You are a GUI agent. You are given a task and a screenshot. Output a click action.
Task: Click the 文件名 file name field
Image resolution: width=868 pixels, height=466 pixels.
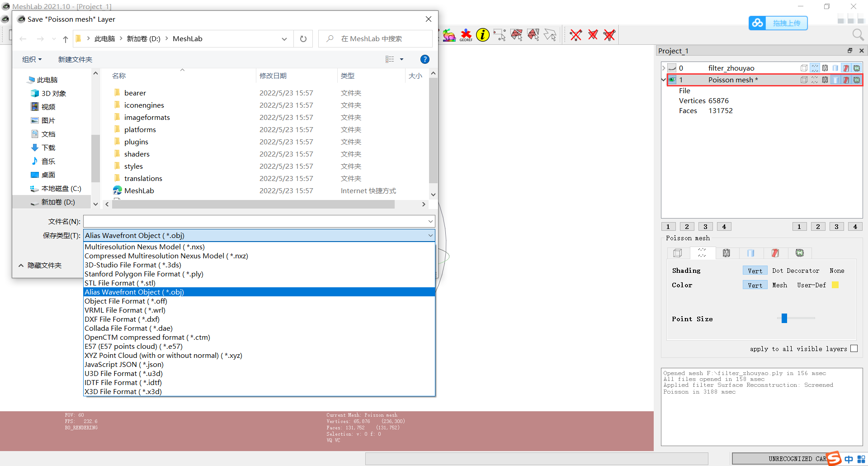(x=259, y=221)
